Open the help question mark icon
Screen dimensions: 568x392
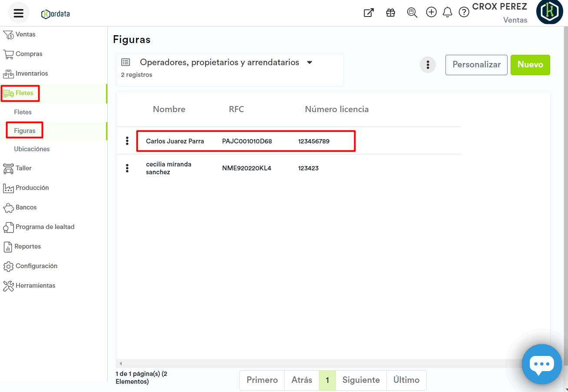click(464, 13)
